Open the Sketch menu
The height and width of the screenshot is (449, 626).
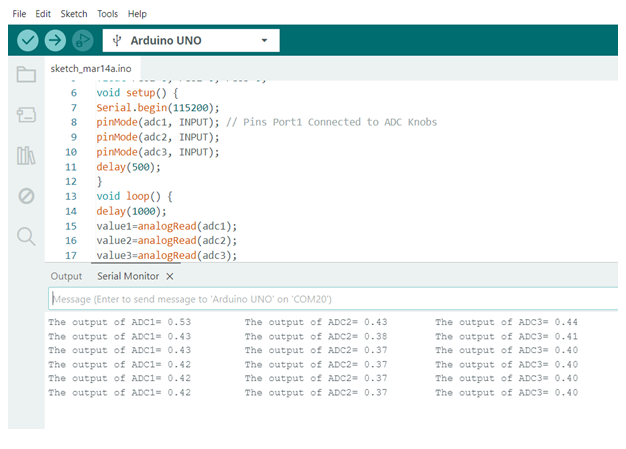[74, 14]
